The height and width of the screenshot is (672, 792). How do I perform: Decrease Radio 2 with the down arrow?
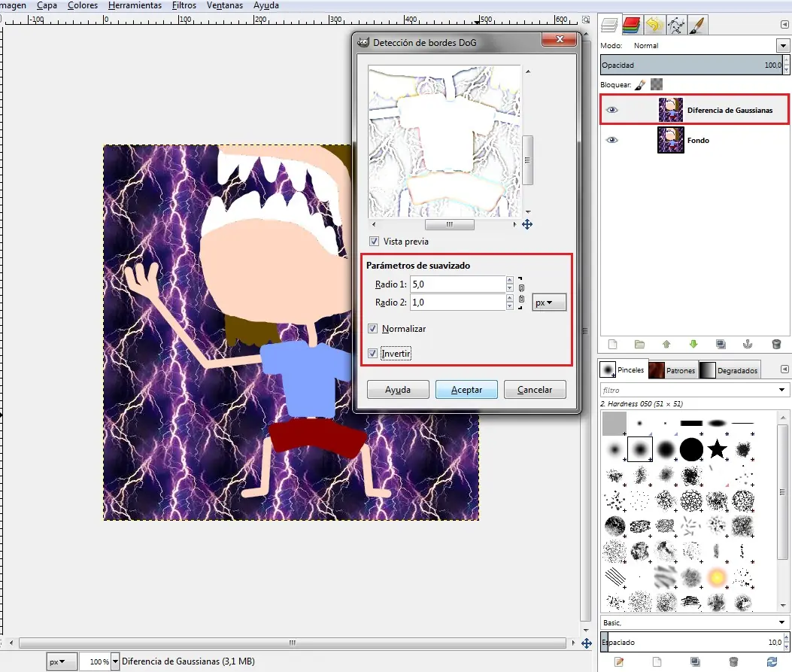coord(510,307)
